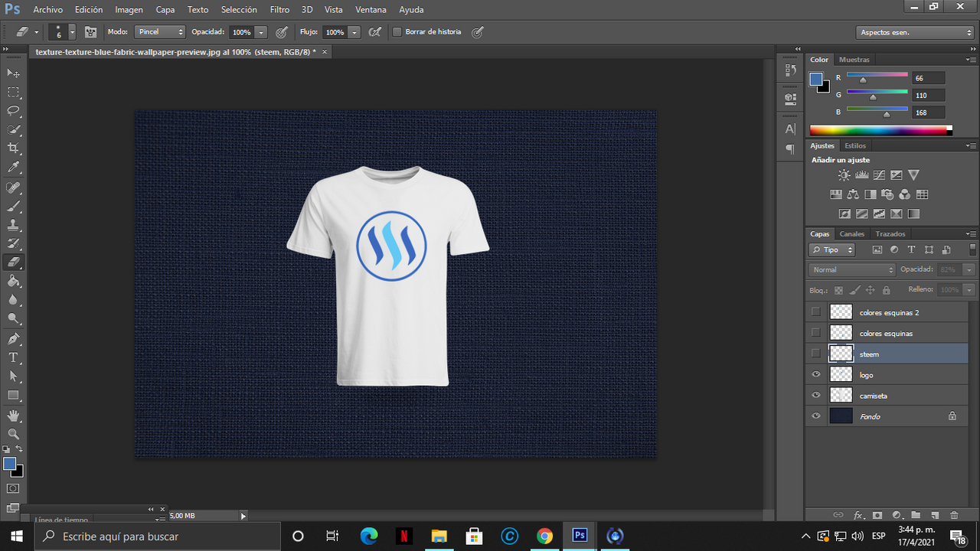Viewport: 980px width, 551px height.
Task: Select the History Brush tool
Action: tap(14, 244)
